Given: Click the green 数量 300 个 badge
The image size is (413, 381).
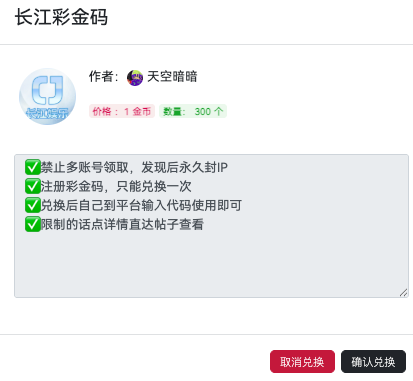Looking at the screenshot, I should [x=193, y=111].
